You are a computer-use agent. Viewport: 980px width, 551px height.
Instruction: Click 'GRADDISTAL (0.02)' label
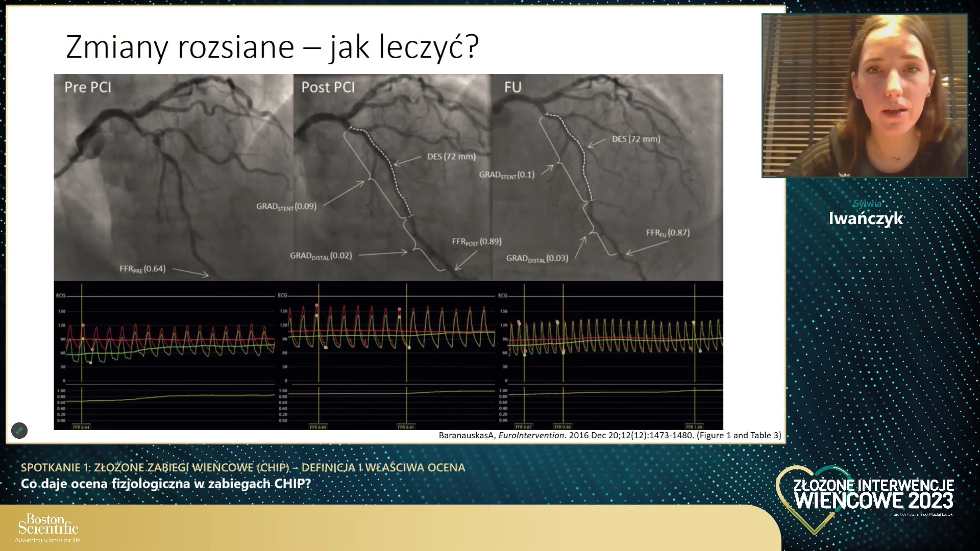(321, 256)
